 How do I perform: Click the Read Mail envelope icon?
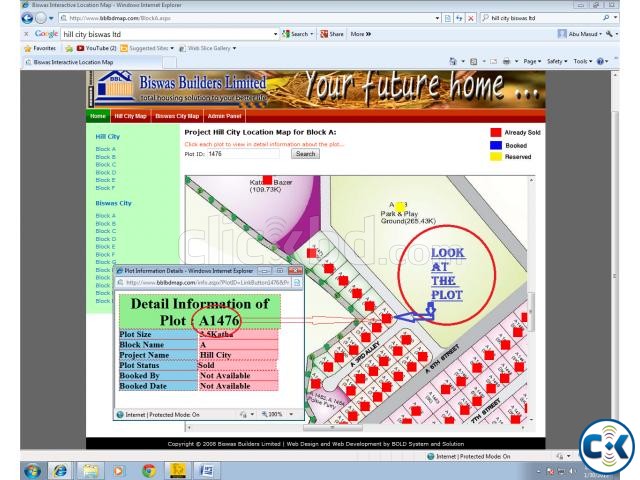point(493,61)
